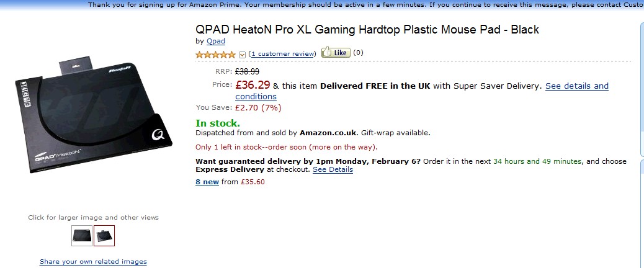This screenshot has width=644, height=268.
Task: Click the Amazon Prime signup notification bar
Action: point(360,4)
